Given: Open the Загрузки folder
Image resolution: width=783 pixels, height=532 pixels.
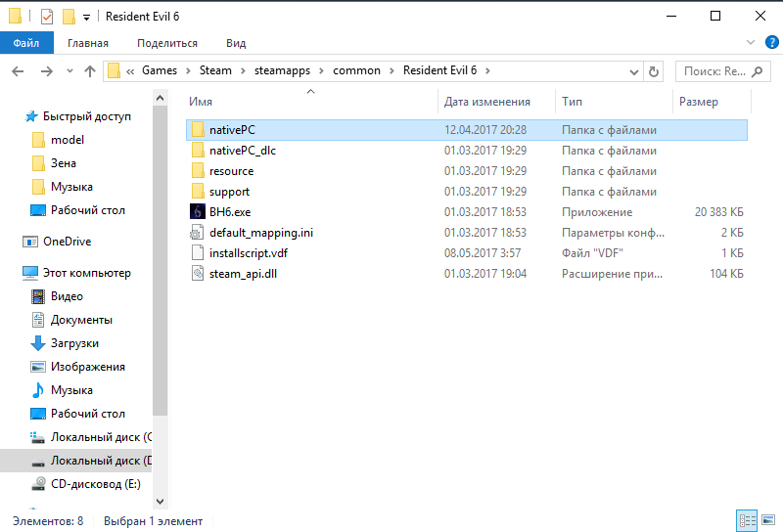Looking at the screenshot, I should click(66, 343).
